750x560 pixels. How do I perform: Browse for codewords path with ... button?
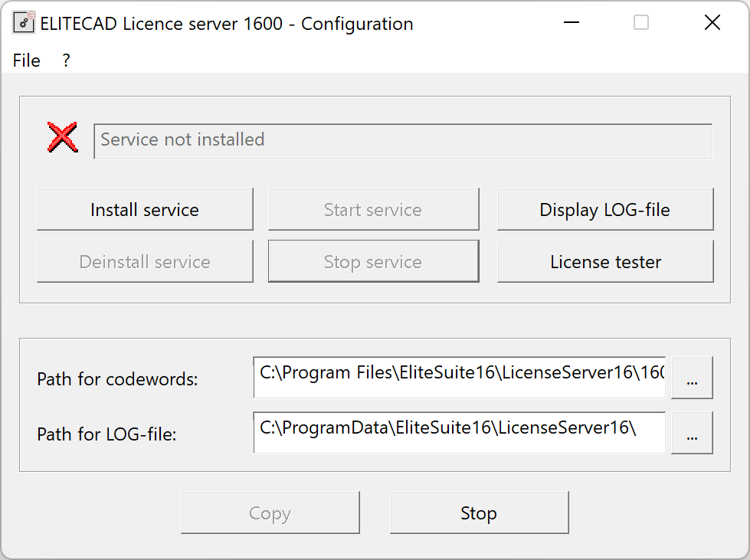click(692, 378)
